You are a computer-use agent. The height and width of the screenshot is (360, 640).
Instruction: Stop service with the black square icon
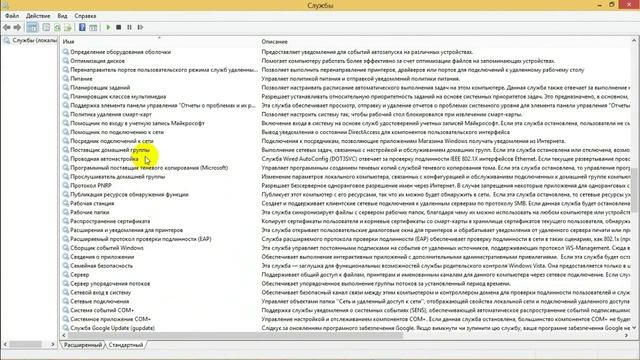(118, 27)
